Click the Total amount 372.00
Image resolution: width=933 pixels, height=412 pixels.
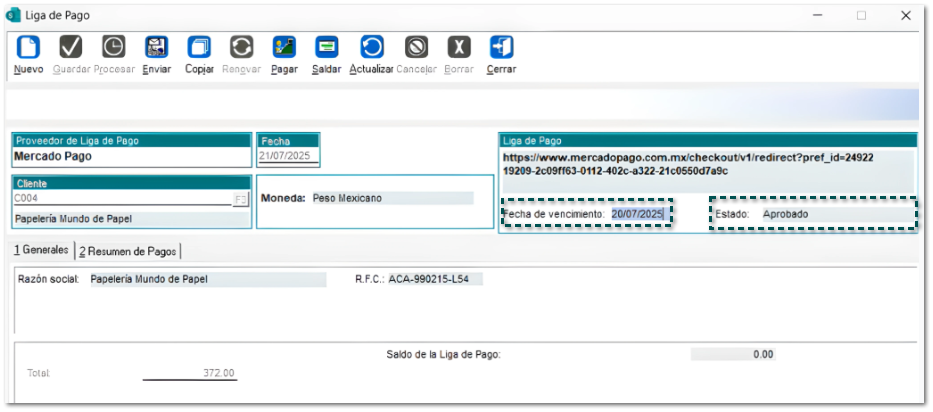(x=190, y=373)
